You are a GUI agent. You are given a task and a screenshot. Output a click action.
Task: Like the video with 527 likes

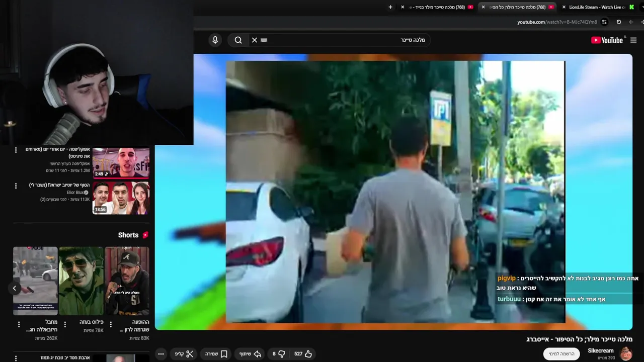[x=303, y=354]
